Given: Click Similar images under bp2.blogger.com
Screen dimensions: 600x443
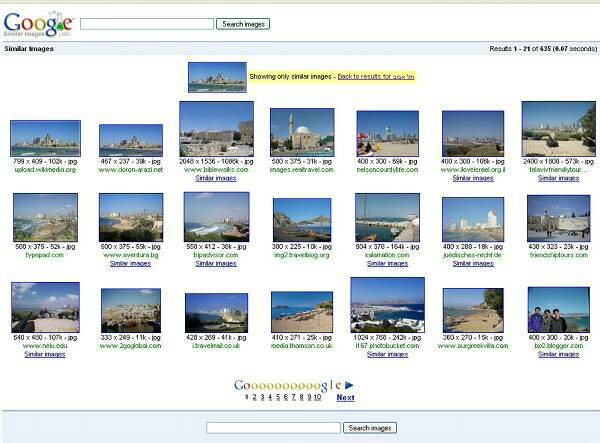Looking at the screenshot, I should [559, 354].
